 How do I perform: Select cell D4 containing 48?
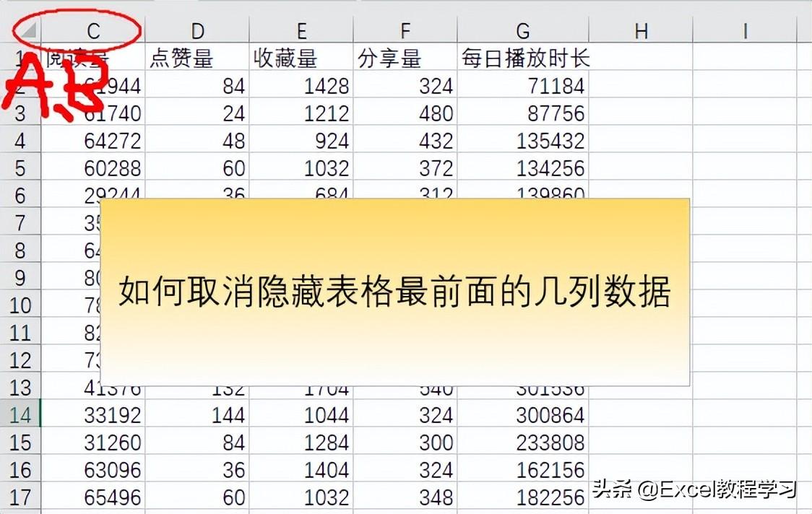click(x=197, y=140)
